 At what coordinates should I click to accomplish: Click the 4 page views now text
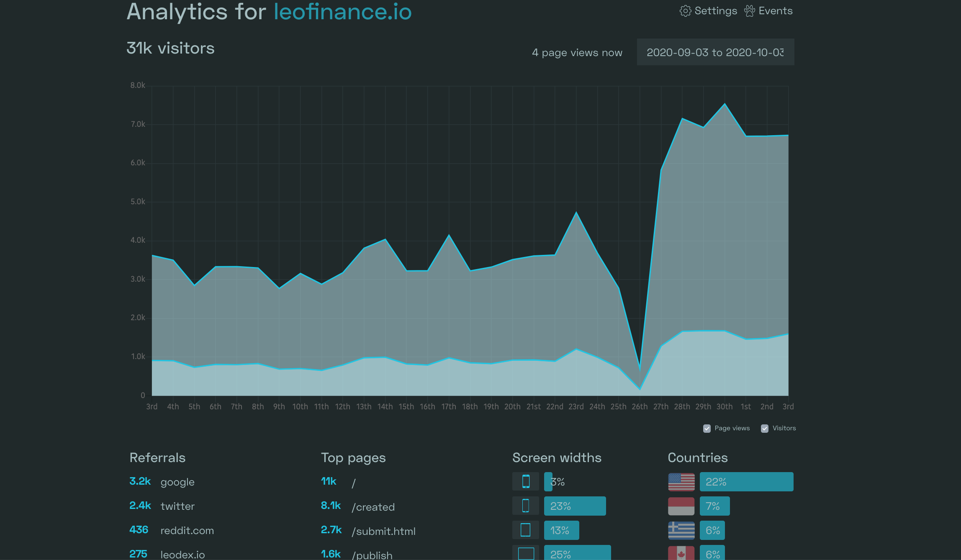[577, 53]
